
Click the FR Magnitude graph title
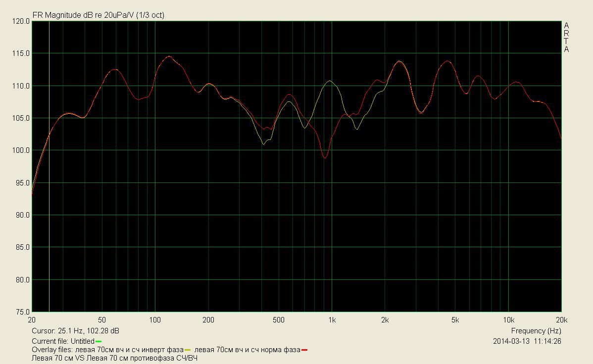(98, 15)
